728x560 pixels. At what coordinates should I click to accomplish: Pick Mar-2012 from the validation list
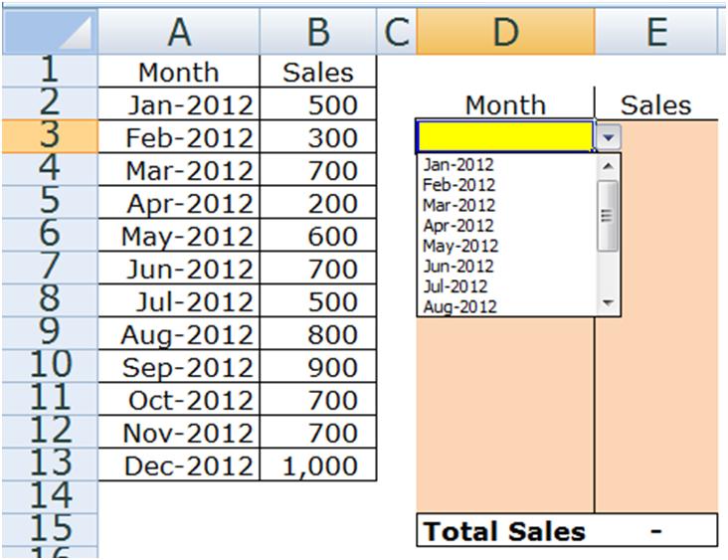pos(458,205)
